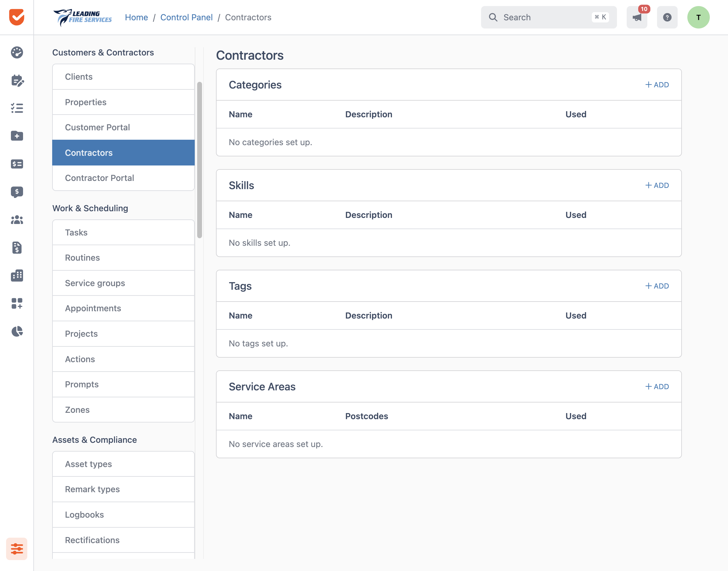Add a new service area

(x=657, y=386)
